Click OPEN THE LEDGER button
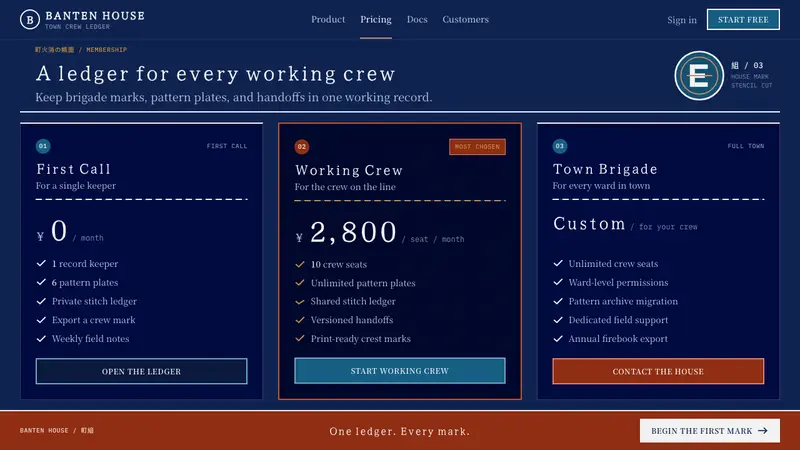The height and width of the screenshot is (450, 800). tap(141, 371)
